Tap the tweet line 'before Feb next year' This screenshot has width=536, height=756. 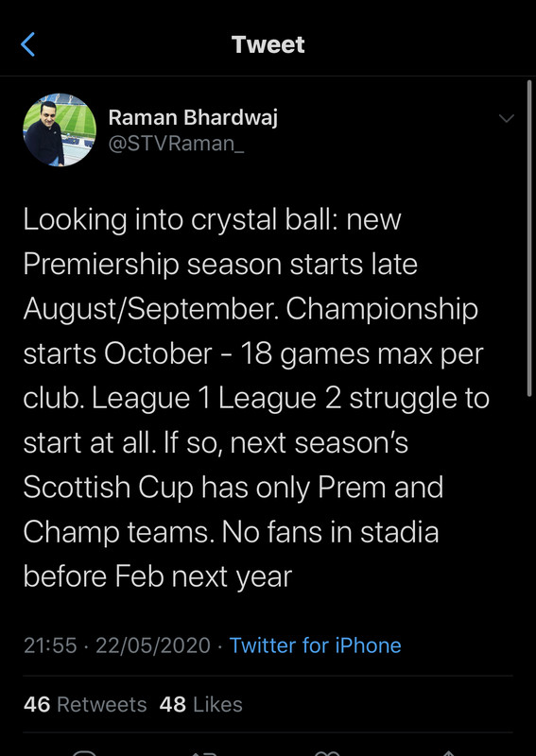pos(158,576)
